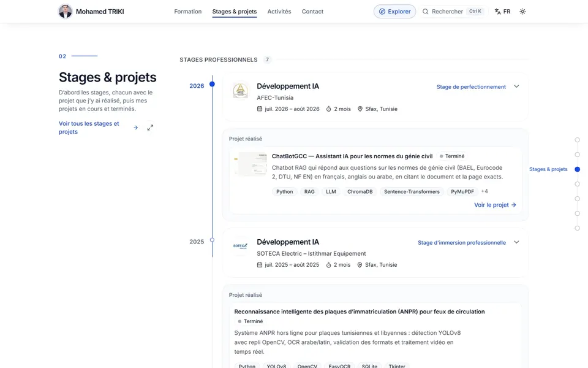Click active Stages & projets navigator dot

pos(577,169)
